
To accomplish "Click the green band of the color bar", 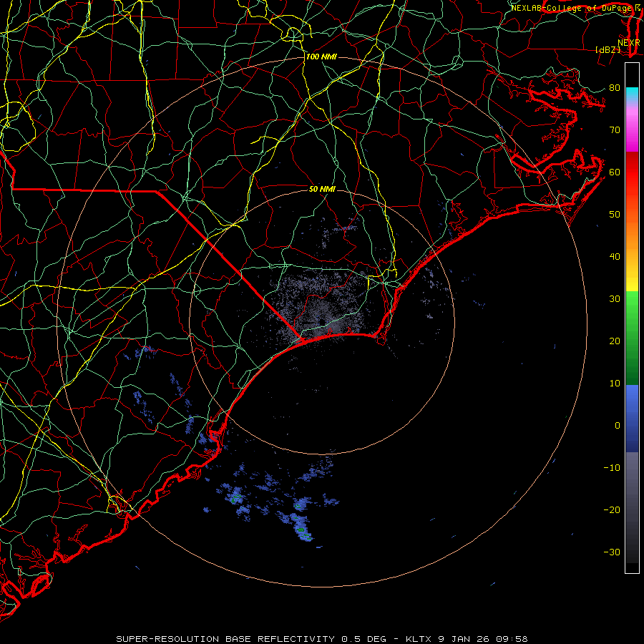I will (x=632, y=338).
